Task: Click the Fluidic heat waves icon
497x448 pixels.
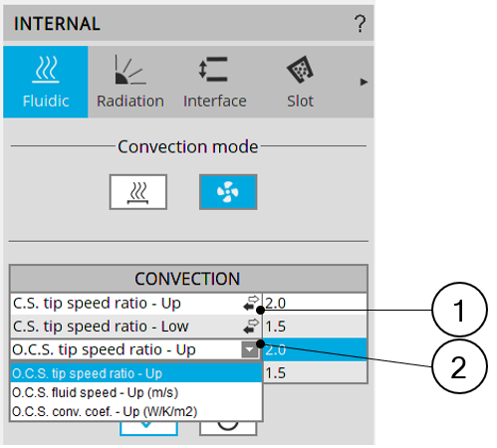Action: [46, 70]
